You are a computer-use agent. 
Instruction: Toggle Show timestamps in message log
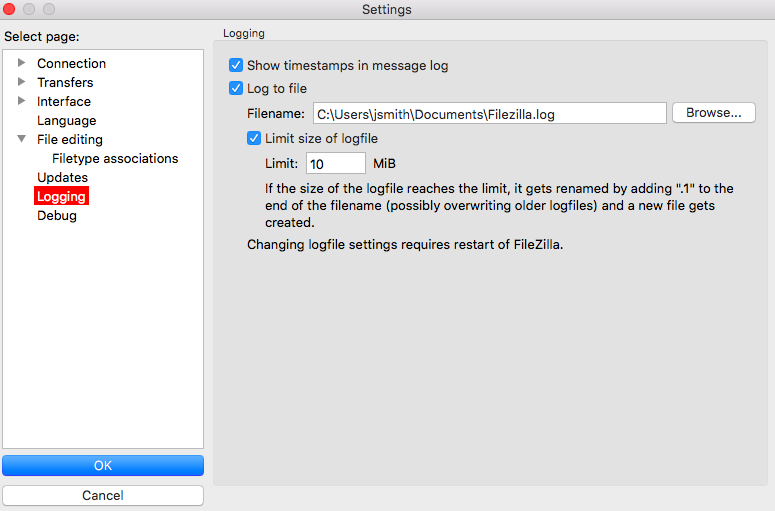(x=236, y=65)
